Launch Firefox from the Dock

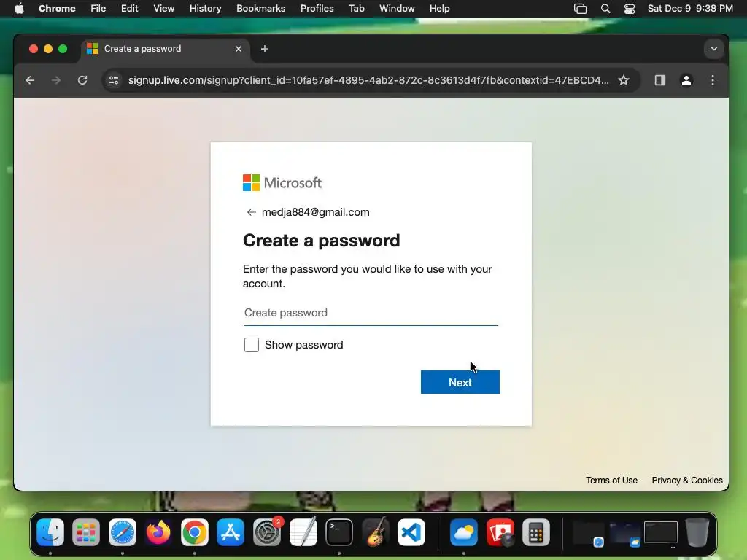(158, 532)
